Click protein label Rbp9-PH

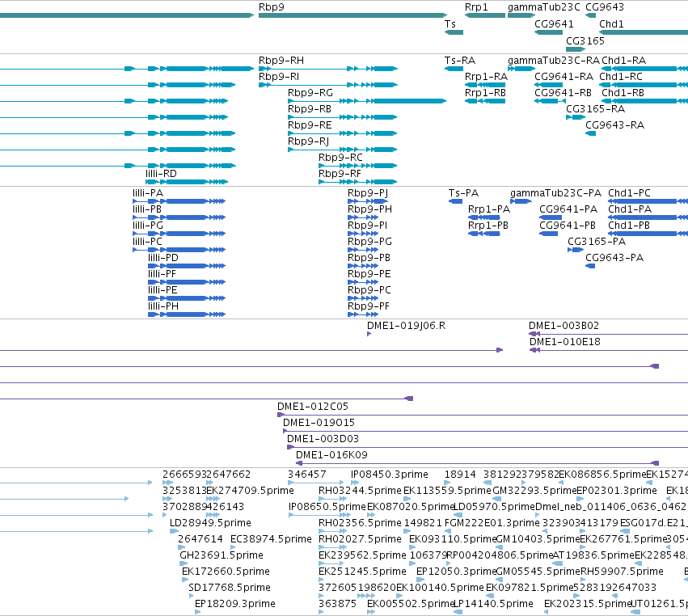(369, 209)
